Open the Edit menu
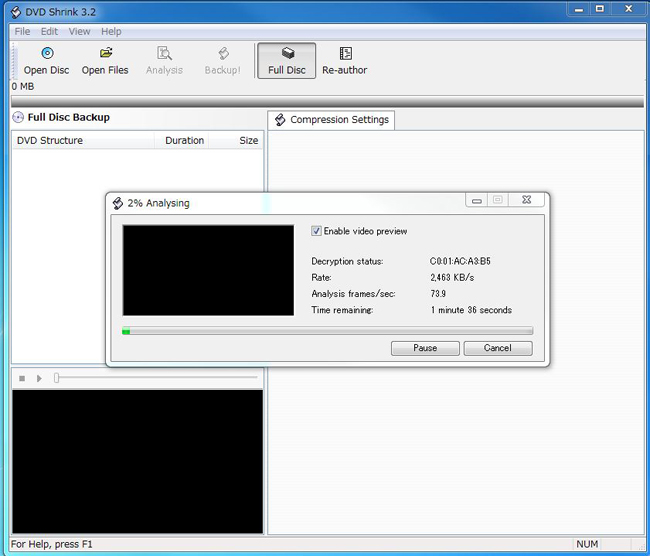 click(x=49, y=32)
